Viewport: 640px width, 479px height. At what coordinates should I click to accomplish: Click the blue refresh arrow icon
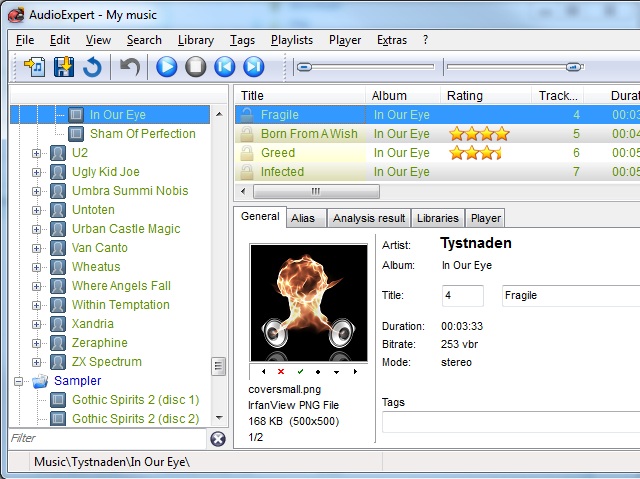click(93, 67)
